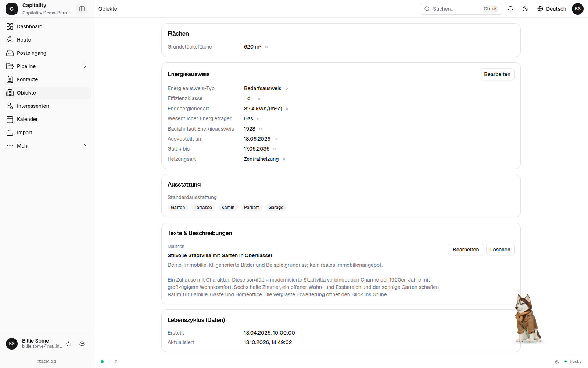This screenshot has width=588, height=368.
Task: Expand the Pipeline submenu chevron
Action: [x=85, y=66]
